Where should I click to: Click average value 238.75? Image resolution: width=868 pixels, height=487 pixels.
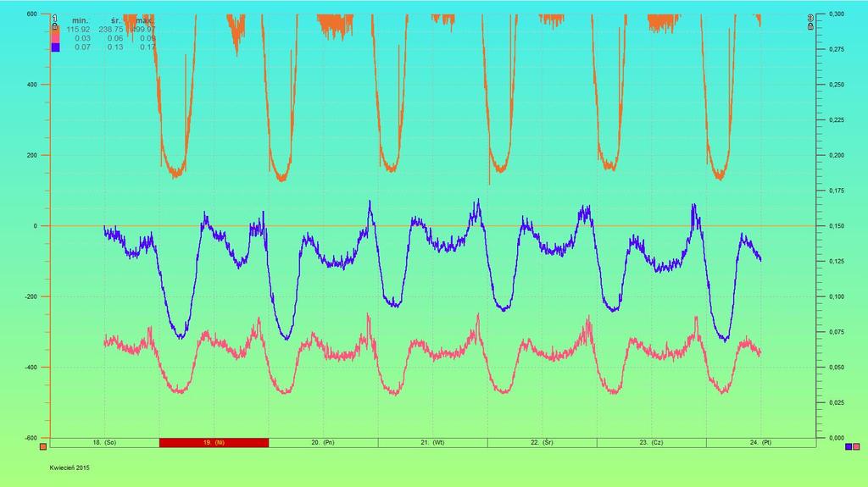pos(111,30)
